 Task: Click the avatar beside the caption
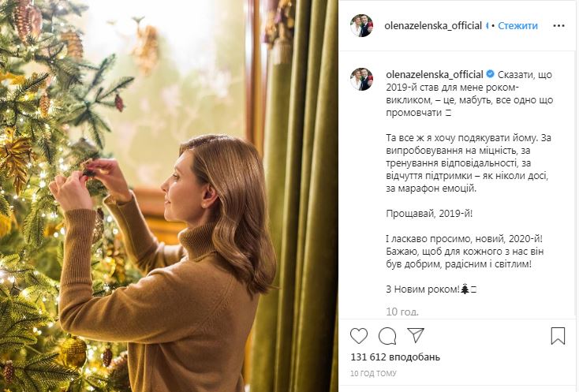click(361, 79)
